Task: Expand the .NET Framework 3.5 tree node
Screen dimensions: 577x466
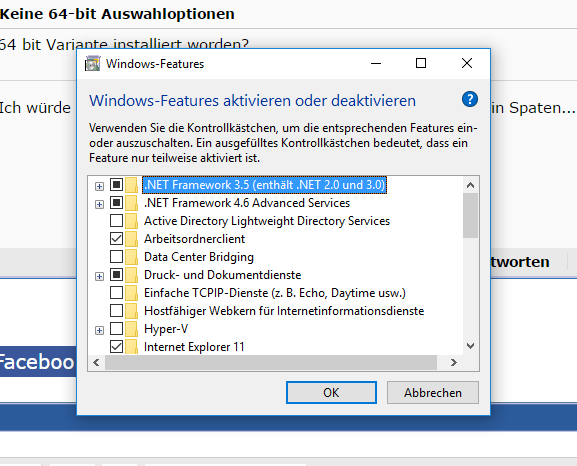Action: (x=99, y=186)
